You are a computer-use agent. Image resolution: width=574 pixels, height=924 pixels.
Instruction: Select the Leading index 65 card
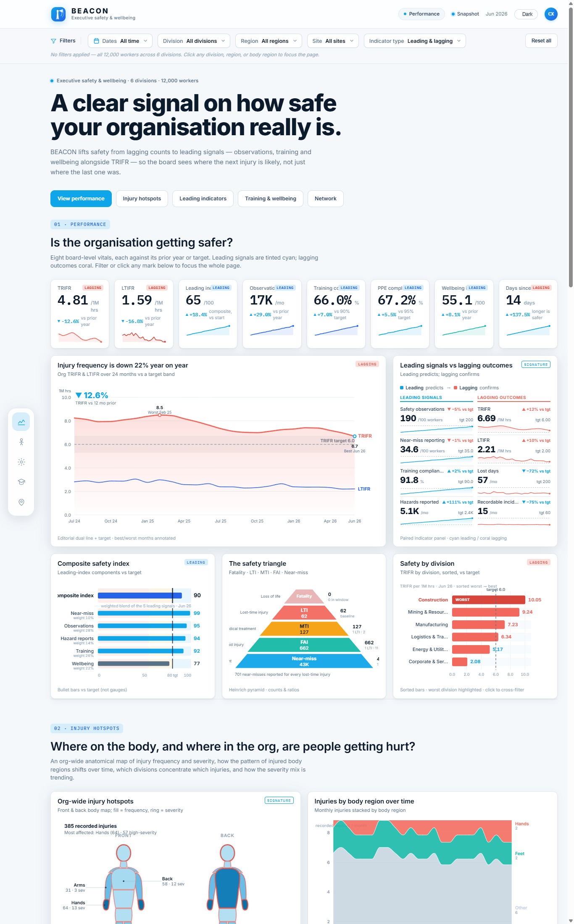coord(208,314)
